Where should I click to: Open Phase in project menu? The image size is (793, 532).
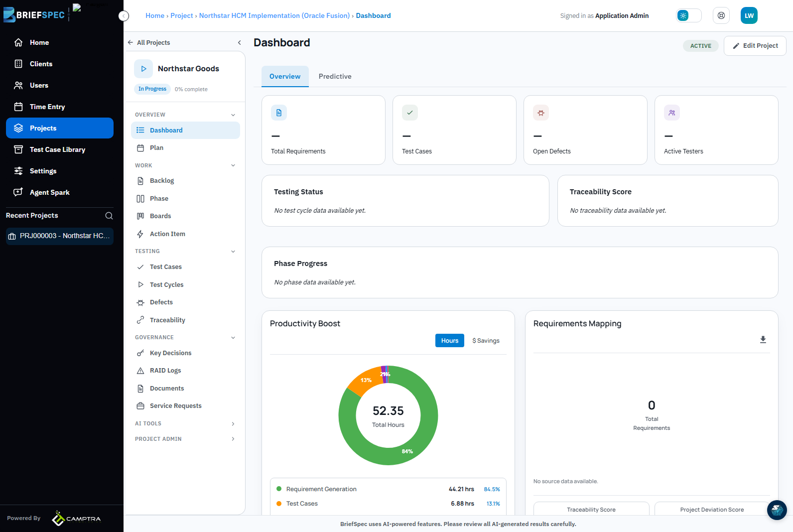coord(185,199)
